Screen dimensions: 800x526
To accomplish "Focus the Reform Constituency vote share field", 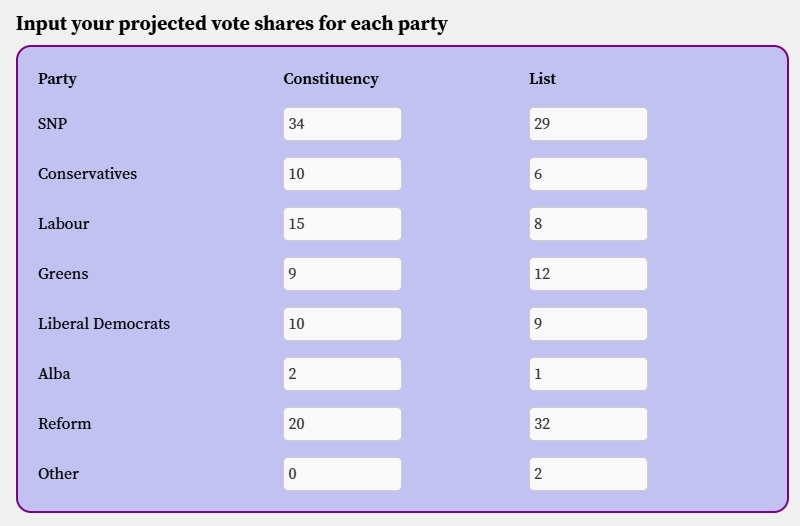I will click(342, 424).
